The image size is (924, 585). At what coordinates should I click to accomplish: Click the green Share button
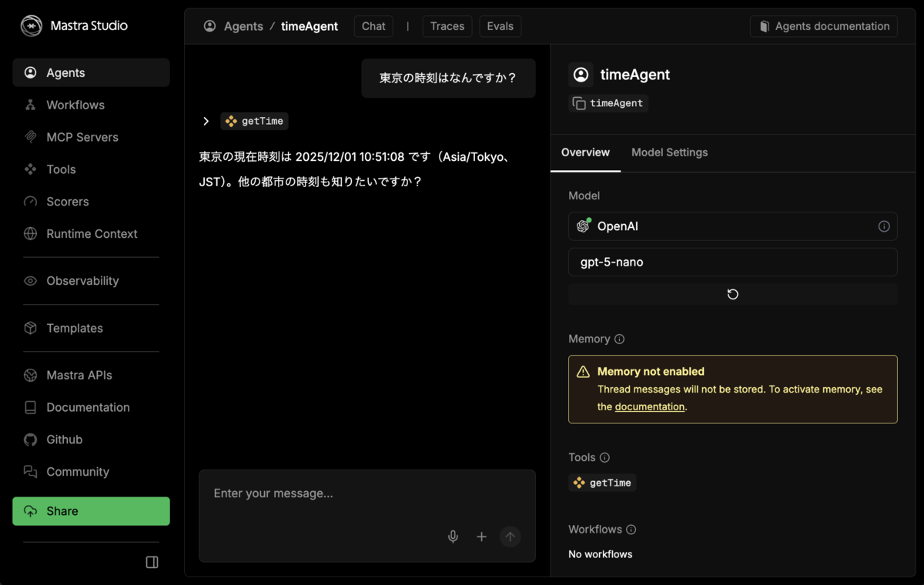point(91,511)
